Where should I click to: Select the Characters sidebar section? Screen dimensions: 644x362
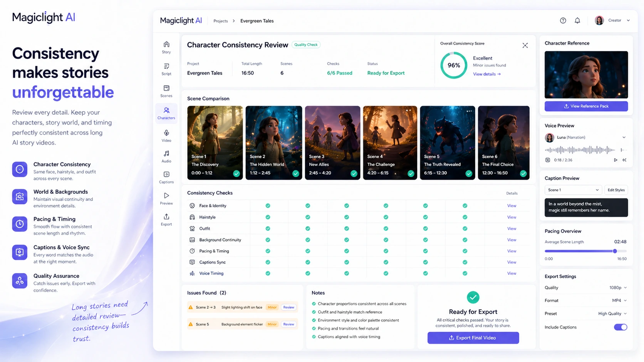coord(166,113)
